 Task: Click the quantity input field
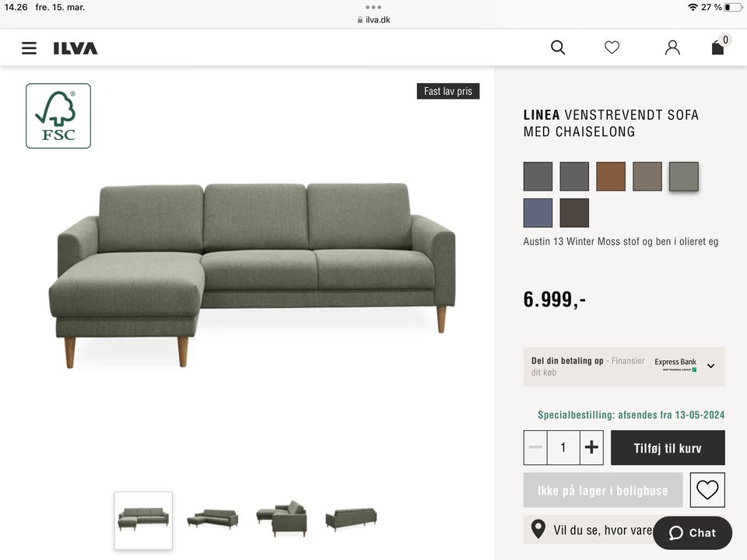coord(563,447)
